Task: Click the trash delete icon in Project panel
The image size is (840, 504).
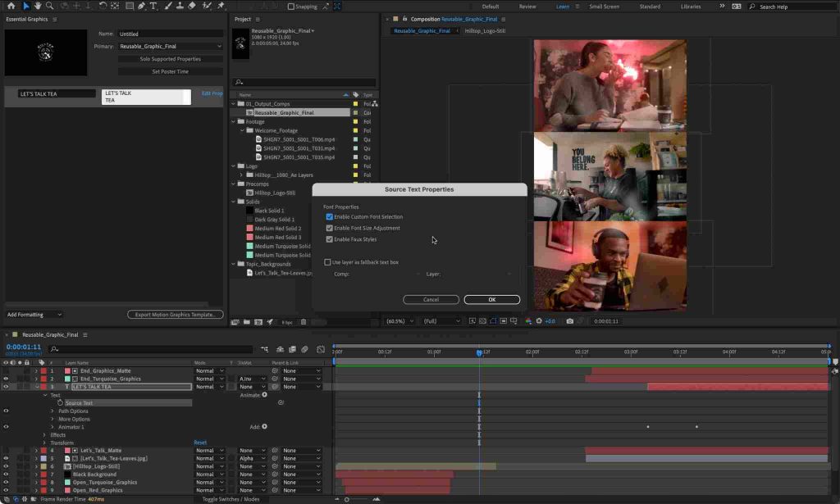Action: click(304, 322)
